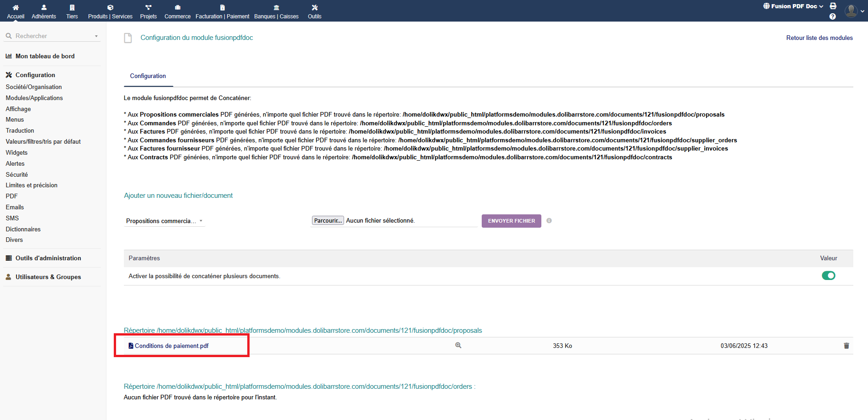This screenshot has height=420, width=868.
Task: Open the Conditions de paiement.pdf file link
Action: (171, 346)
